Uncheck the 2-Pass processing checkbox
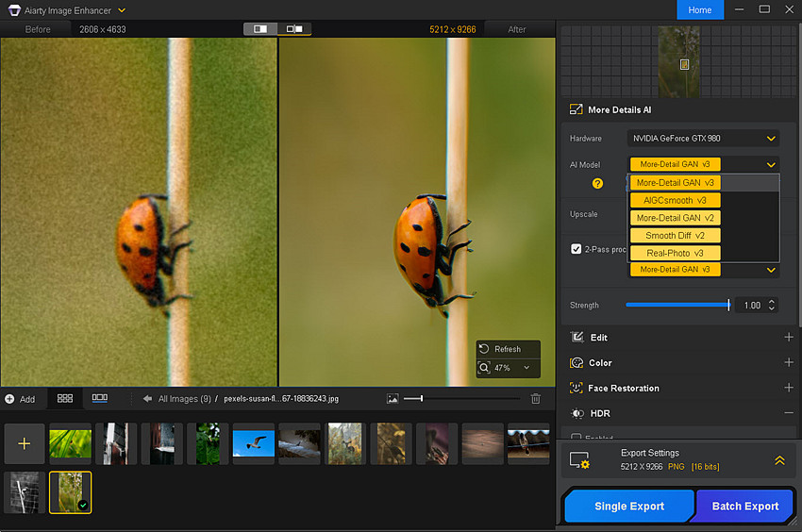 [576, 249]
